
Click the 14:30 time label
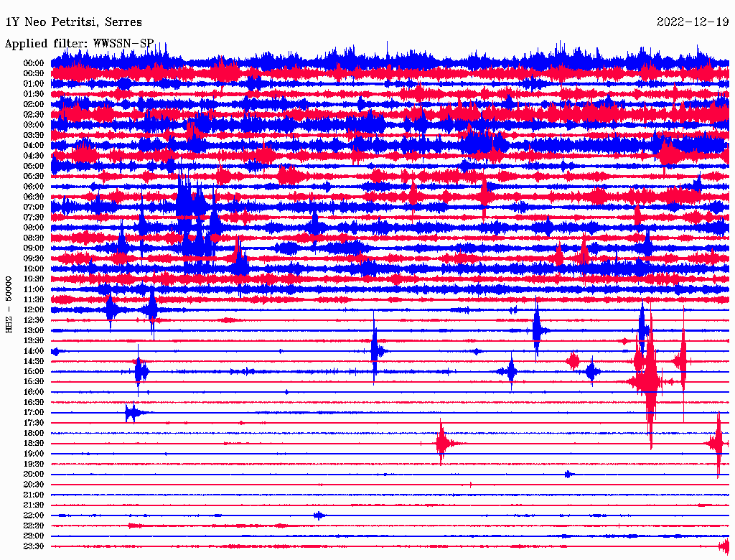click(34, 362)
